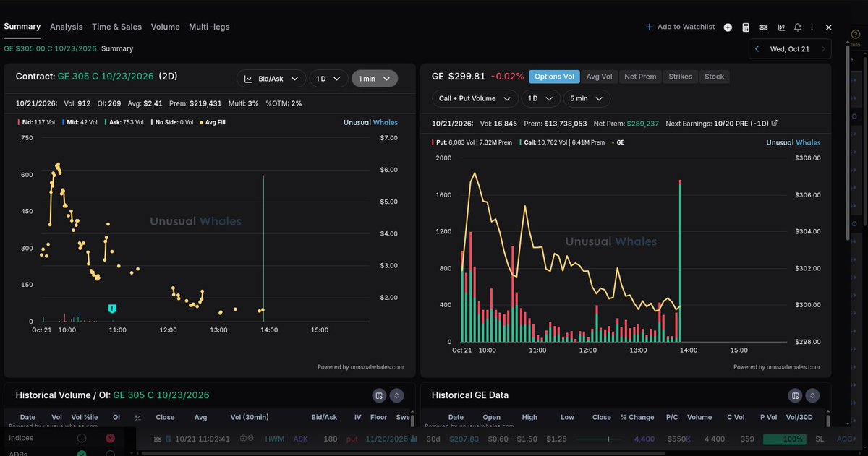The width and height of the screenshot is (868, 456).
Task: Select the Strikes chart tab
Action: [x=680, y=77]
